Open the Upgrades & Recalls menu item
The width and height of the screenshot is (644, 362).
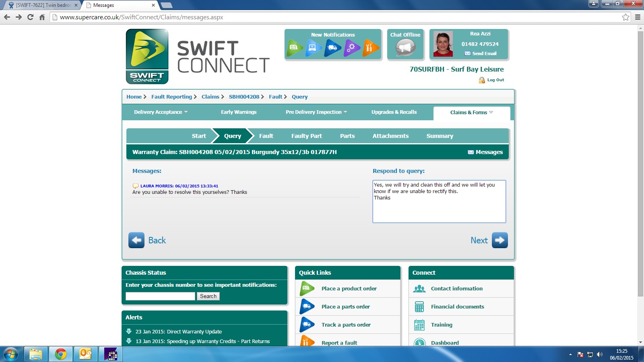[394, 112]
